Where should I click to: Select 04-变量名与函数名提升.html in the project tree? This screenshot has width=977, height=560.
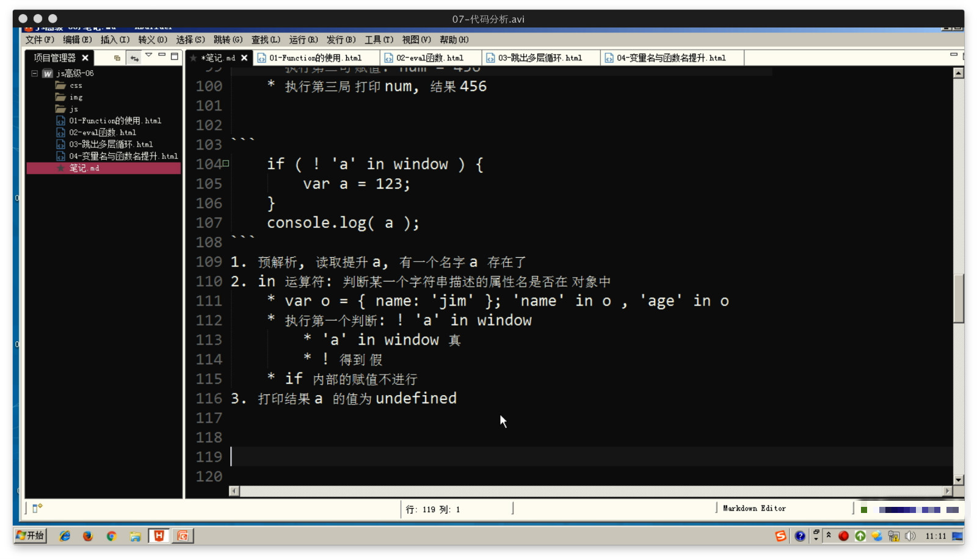pyautogui.click(x=117, y=156)
